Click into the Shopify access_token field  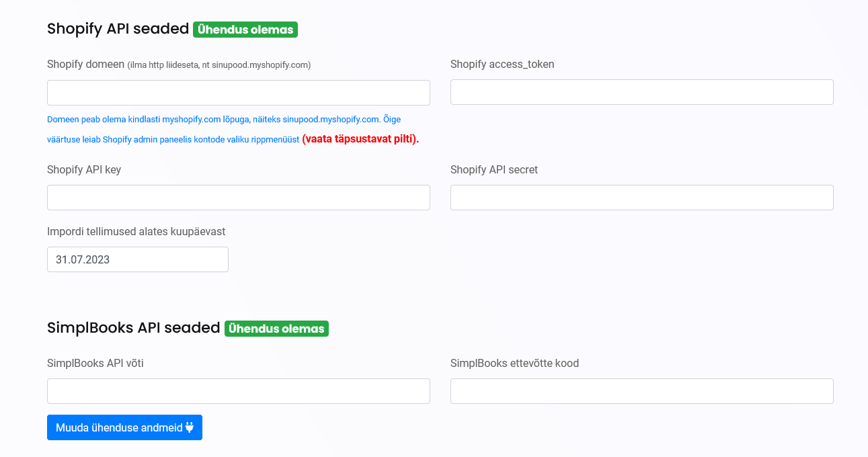click(641, 92)
